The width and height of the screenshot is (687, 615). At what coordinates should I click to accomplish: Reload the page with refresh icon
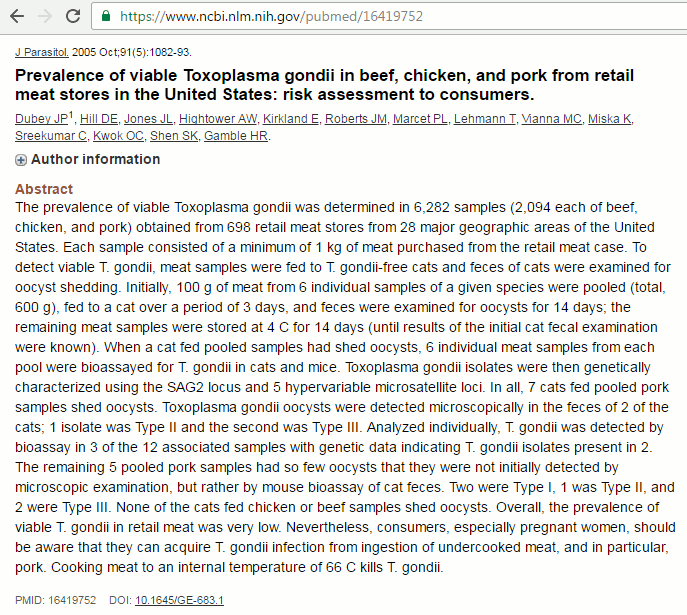73,17
